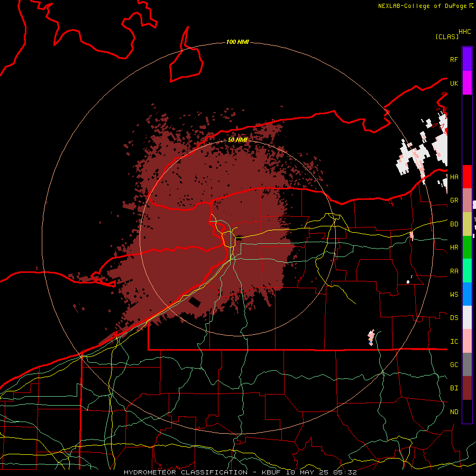Click the [CLAS] legend header
This screenshot has width=476, height=476.
(447, 36)
